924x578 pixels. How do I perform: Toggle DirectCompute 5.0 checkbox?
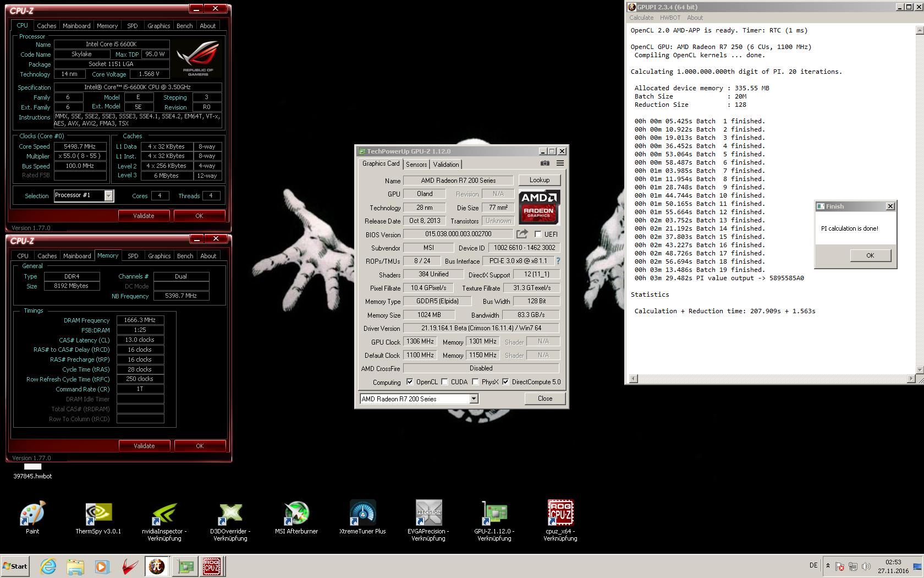pos(505,381)
